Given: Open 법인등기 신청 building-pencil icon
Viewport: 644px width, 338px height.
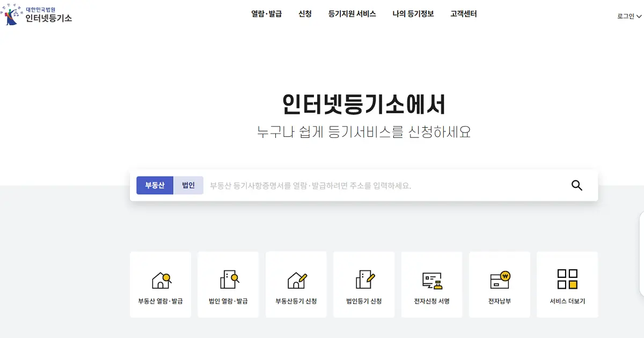Looking at the screenshot, I should 365,280.
